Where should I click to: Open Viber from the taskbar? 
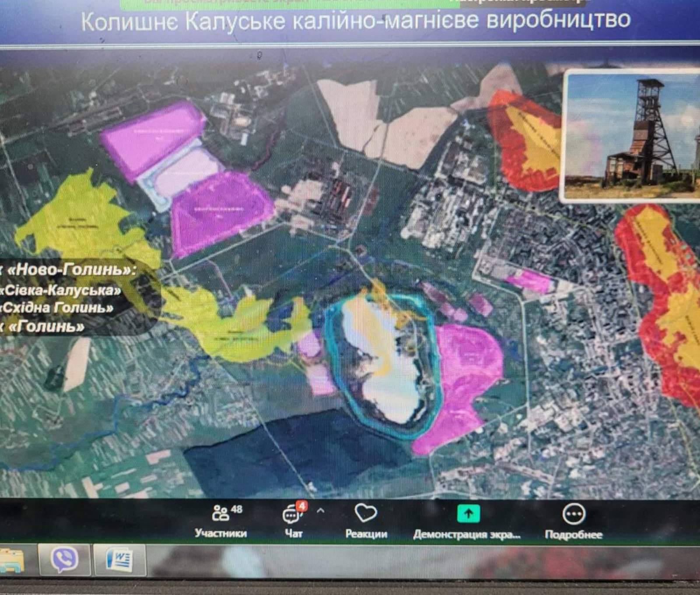click(x=64, y=559)
